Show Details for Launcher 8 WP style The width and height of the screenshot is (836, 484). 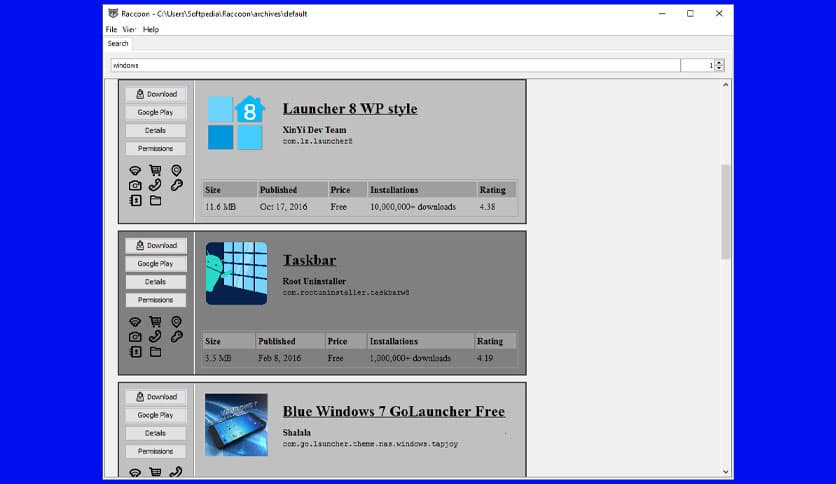coord(156,130)
